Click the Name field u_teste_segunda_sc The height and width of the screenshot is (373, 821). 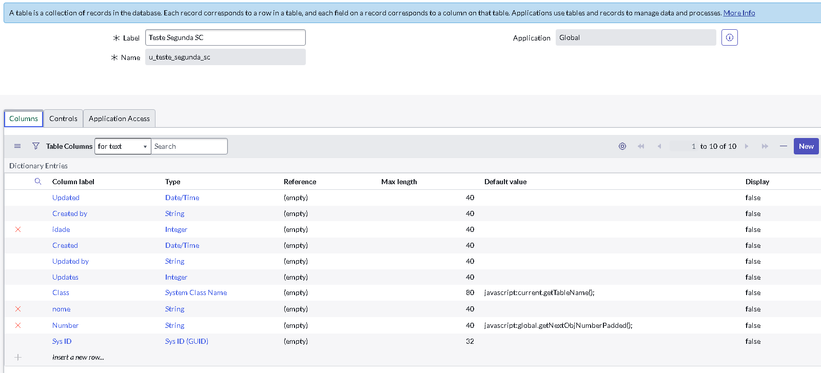click(225, 58)
